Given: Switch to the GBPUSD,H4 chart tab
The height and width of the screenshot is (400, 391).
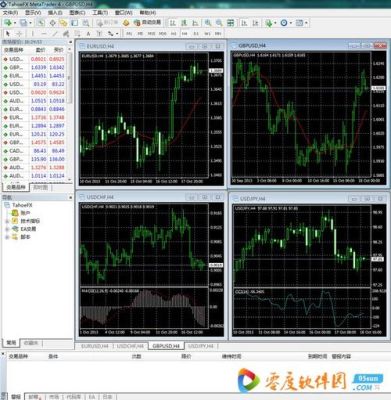Looking at the screenshot, I should tap(166, 346).
